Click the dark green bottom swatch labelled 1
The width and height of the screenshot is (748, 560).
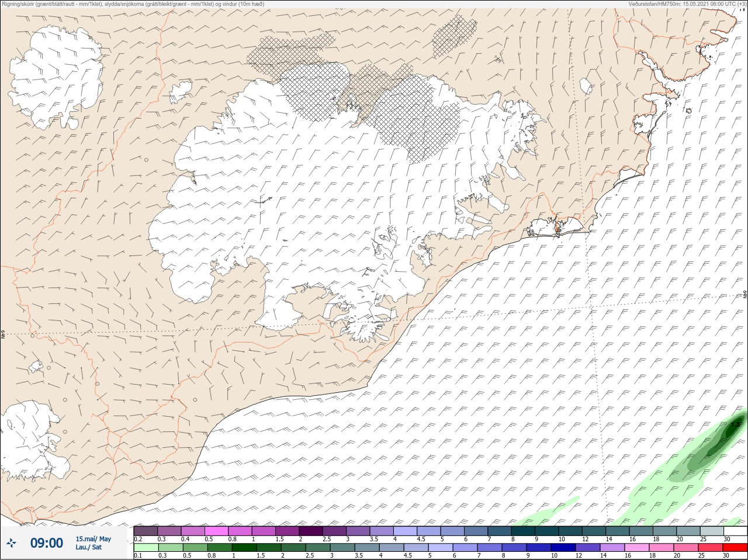click(x=243, y=548)
